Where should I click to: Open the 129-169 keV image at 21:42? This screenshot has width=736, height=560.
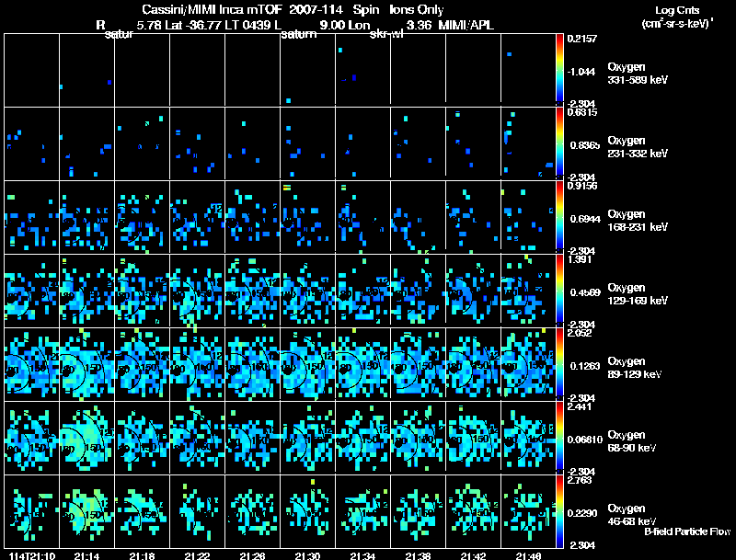[473, 291]
